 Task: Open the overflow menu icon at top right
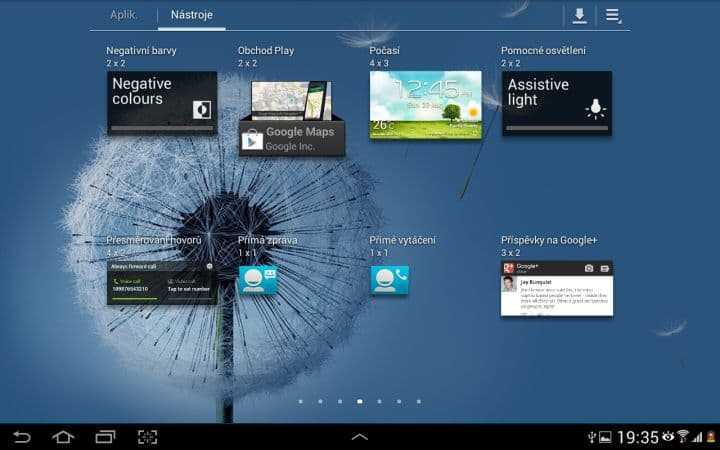tap(612, 16)
